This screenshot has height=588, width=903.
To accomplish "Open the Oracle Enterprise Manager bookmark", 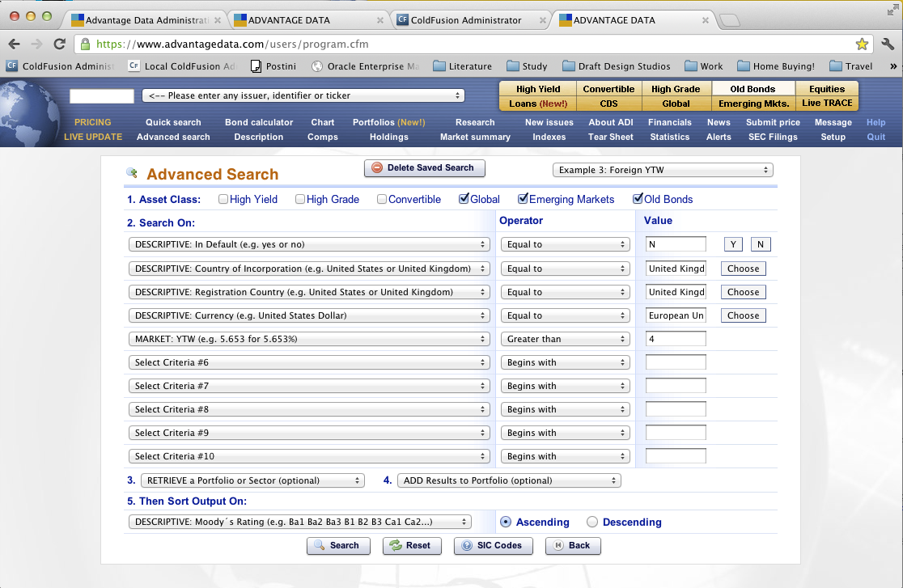I will tap(365, 66).
